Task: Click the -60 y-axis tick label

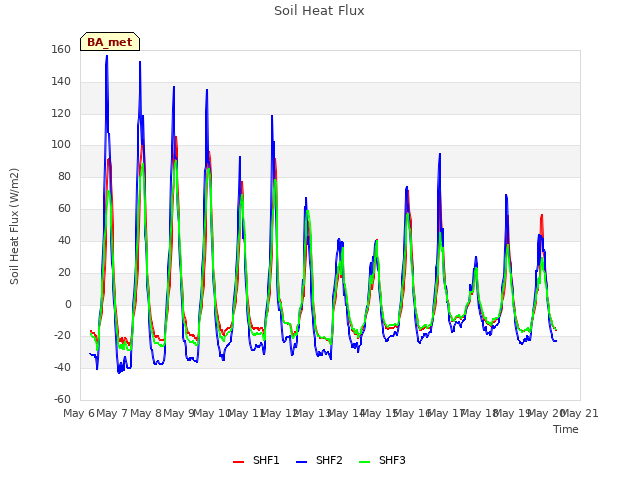Action: tap(62, 399)
